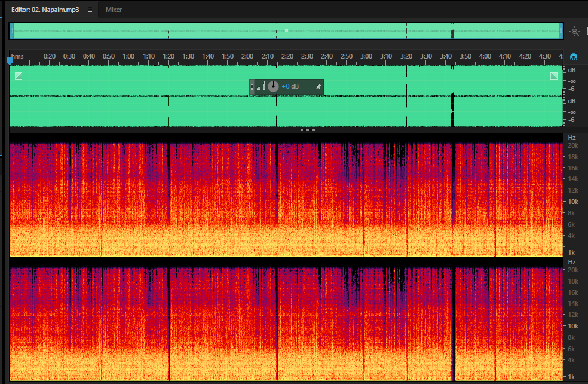
Task: Toggle the blue snapping magnet icon
Action: [574, 57]
